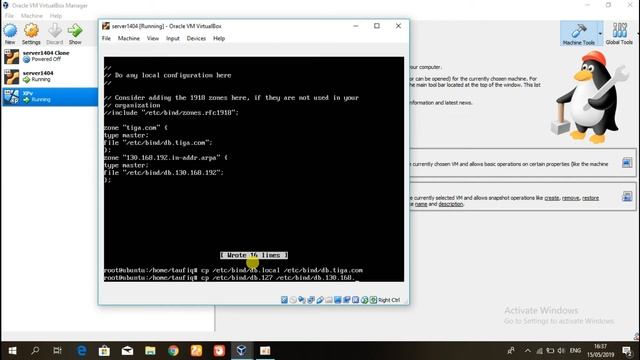640x360 pixels.
Task: Click the volume speaker tray icon
Action: (561, 351)
